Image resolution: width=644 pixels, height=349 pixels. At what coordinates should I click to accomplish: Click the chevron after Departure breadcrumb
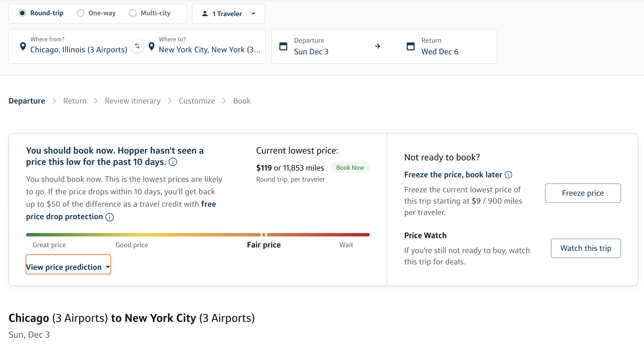[x=54, y=101]
